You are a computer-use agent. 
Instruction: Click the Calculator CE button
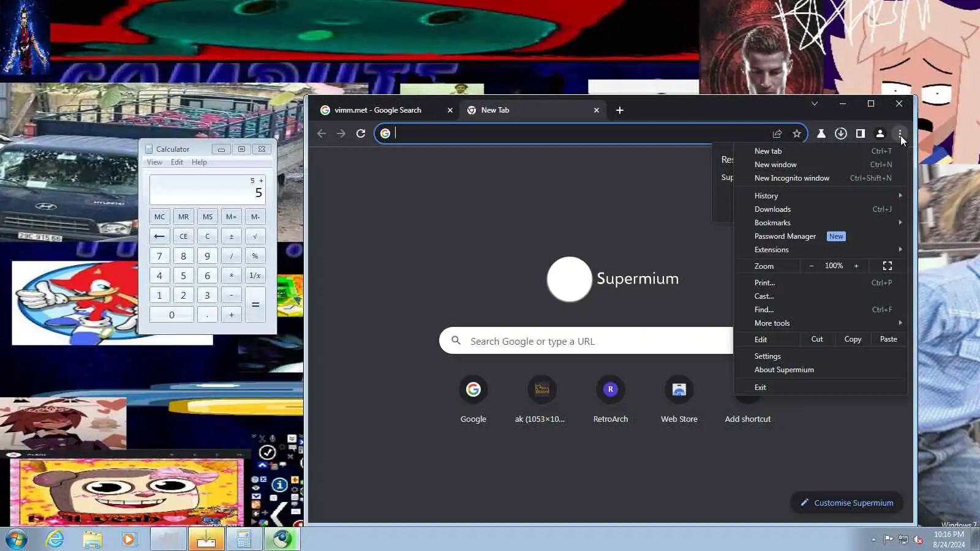pos(183,236)
